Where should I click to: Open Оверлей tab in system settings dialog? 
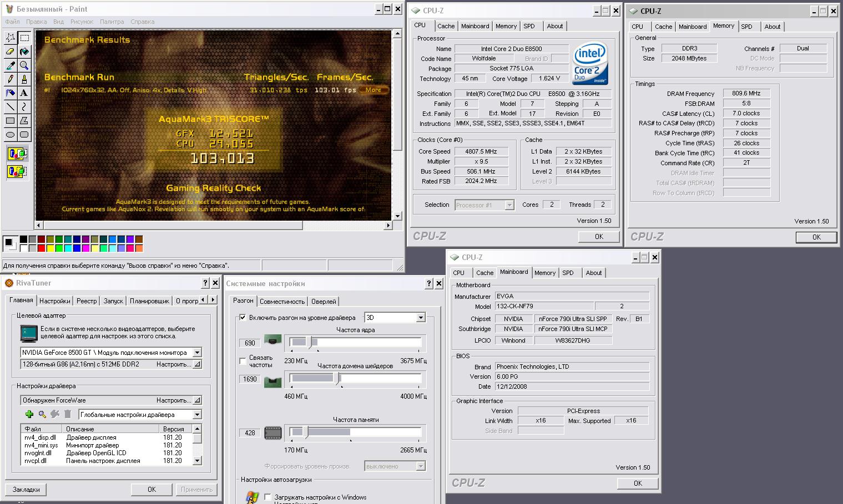click(x=324, y=302)
